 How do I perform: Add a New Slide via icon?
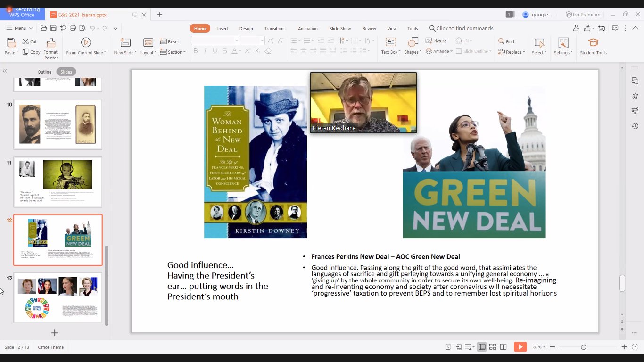pyautogui.click(x=125, y=42)
